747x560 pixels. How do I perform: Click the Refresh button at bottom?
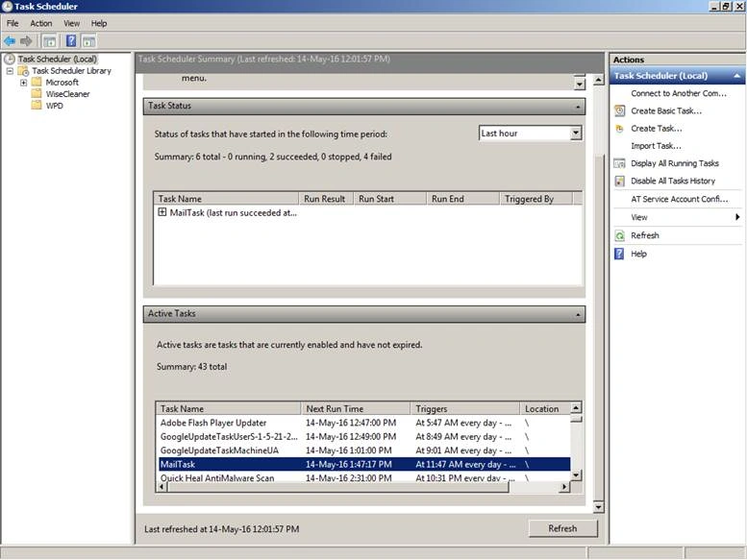pyautogui.click(x=562, y=528)
